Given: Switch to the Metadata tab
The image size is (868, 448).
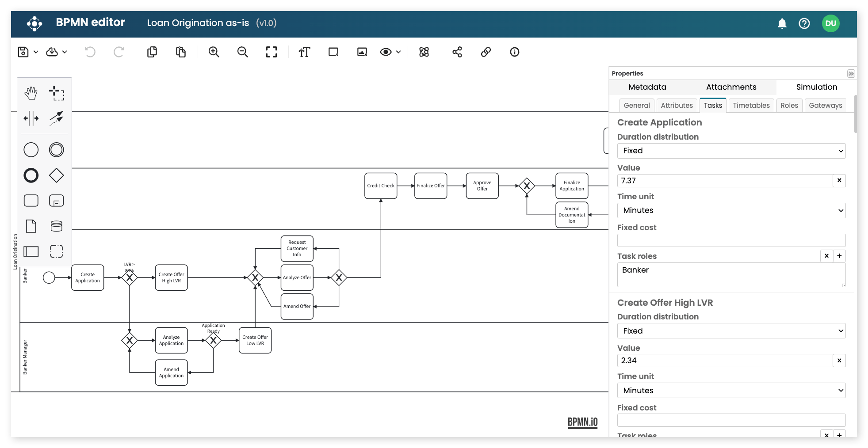Looking at the screenshot, I should 647,87.
